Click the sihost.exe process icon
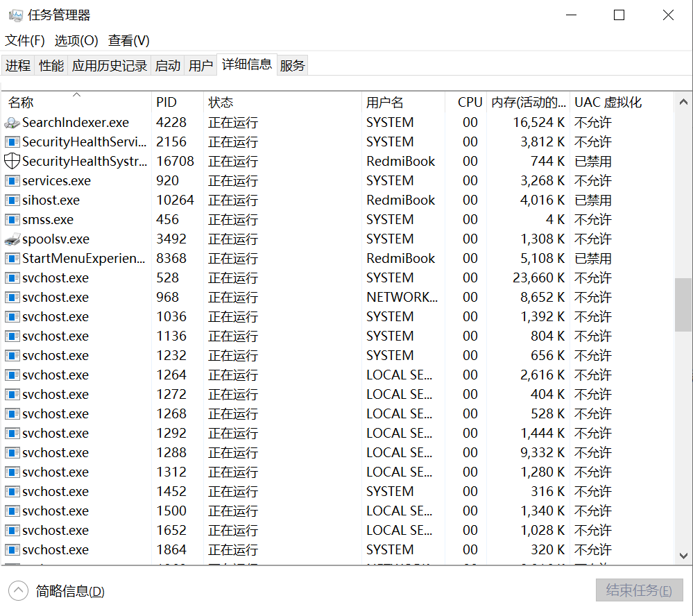 [12, 200]
